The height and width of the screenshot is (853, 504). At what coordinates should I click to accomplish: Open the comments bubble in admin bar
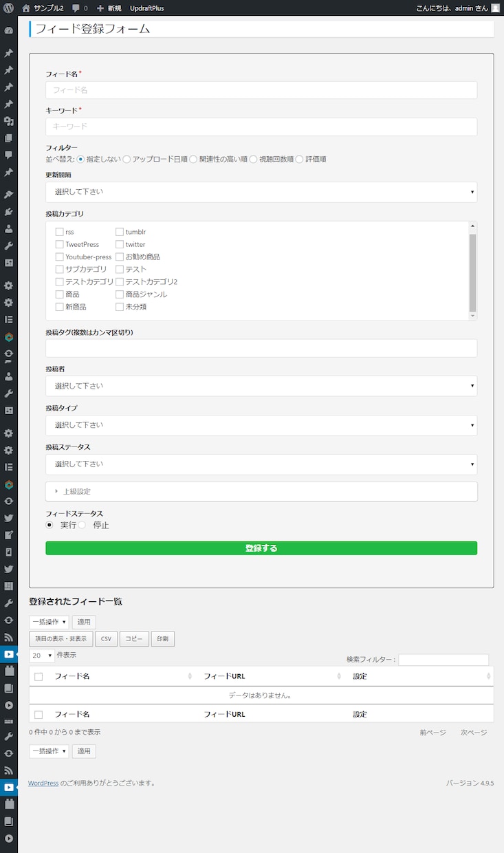(x=76, y=8)
